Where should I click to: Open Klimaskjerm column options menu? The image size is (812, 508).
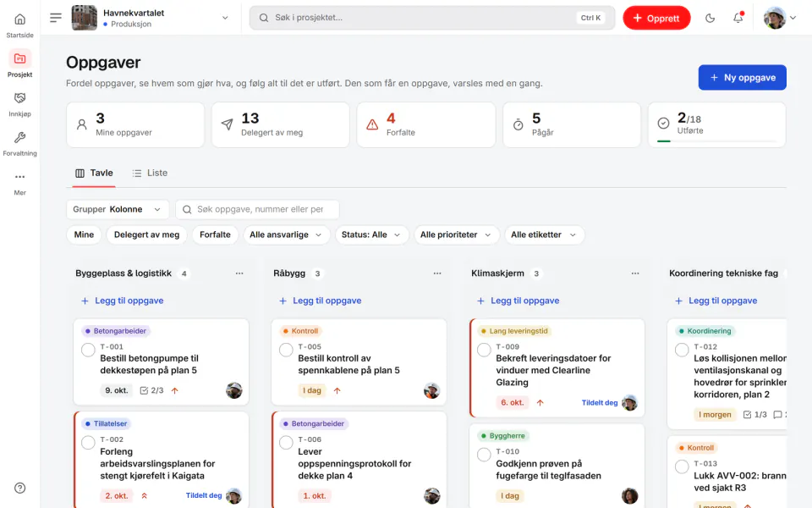pos(635,273)
